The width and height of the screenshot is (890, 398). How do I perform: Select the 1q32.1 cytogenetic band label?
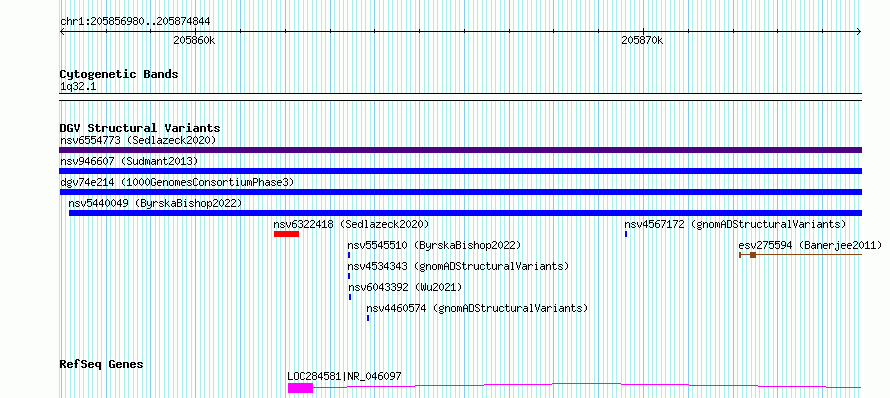click(79, 87)
